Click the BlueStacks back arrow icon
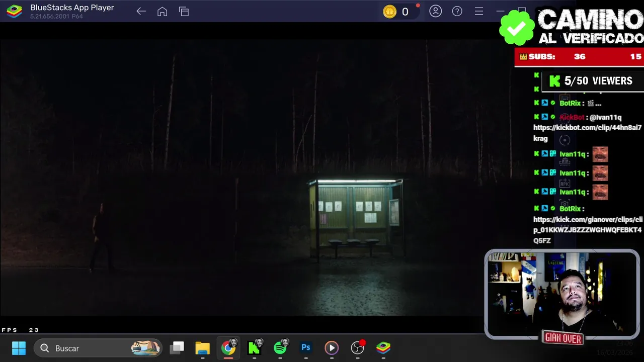Screen dimensions: 644x362 [x=141, y=12]
